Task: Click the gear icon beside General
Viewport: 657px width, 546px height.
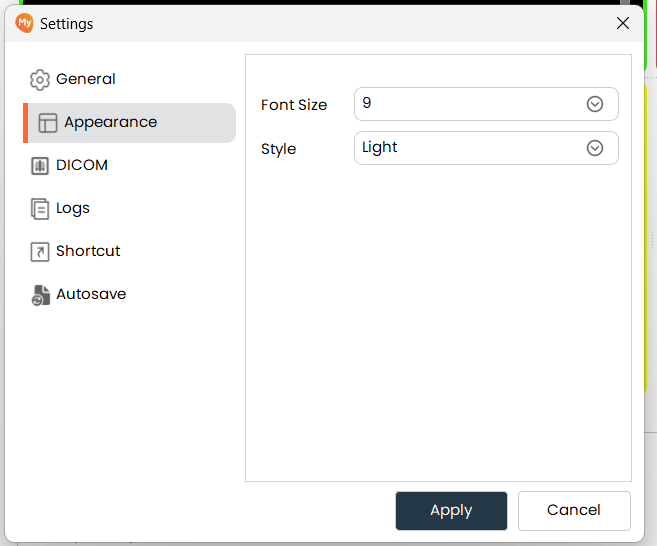Action: (x=40, y=80)
